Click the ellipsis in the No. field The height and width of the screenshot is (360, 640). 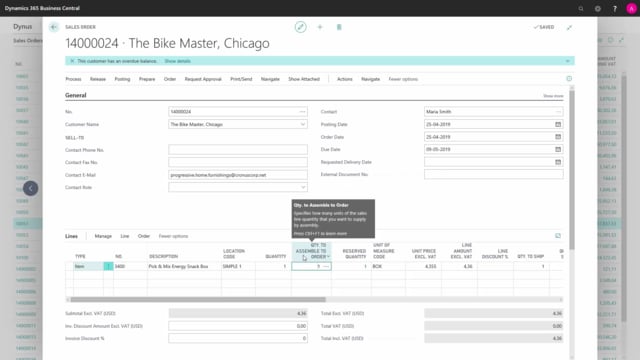pyautogui.click(x=302, y=111)
